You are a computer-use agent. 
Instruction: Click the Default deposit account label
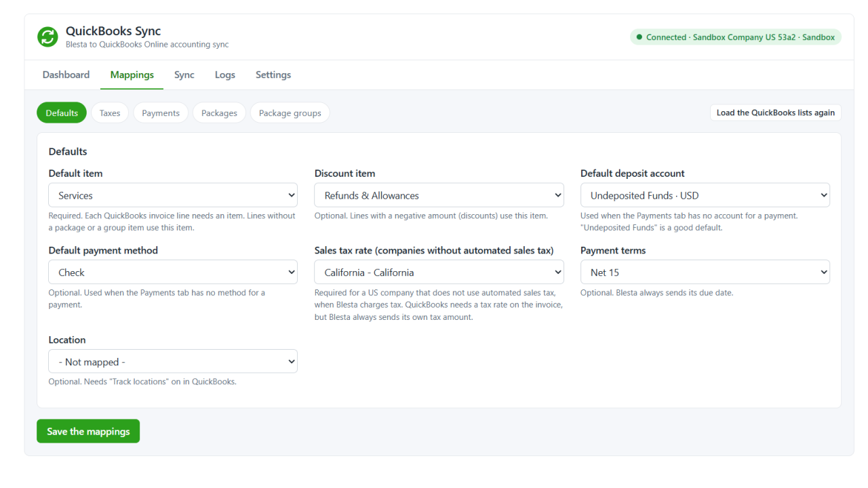pyautogui.click(x=633, y=174)
